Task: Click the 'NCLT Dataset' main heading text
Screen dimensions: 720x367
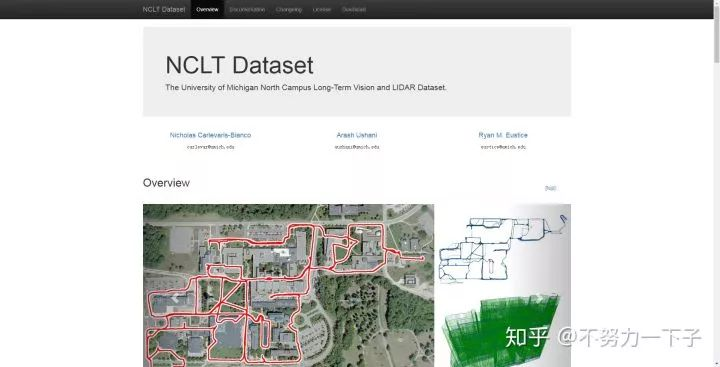Action: coord(239,65)
